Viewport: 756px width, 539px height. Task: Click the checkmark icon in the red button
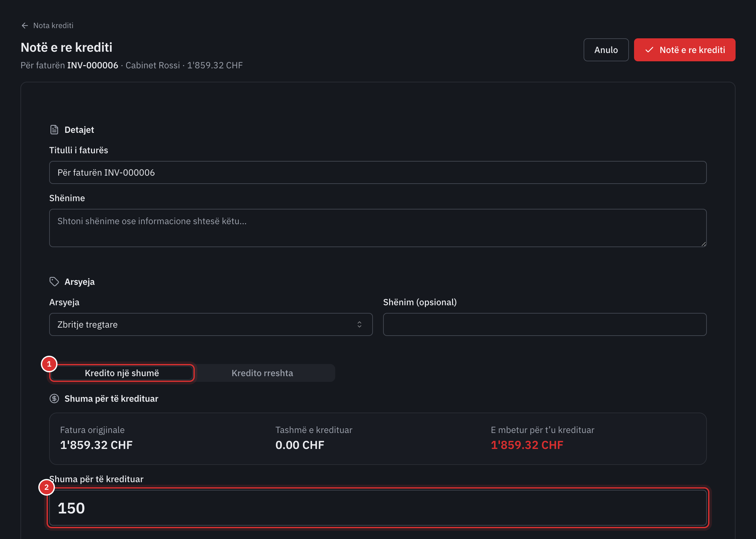649,50
